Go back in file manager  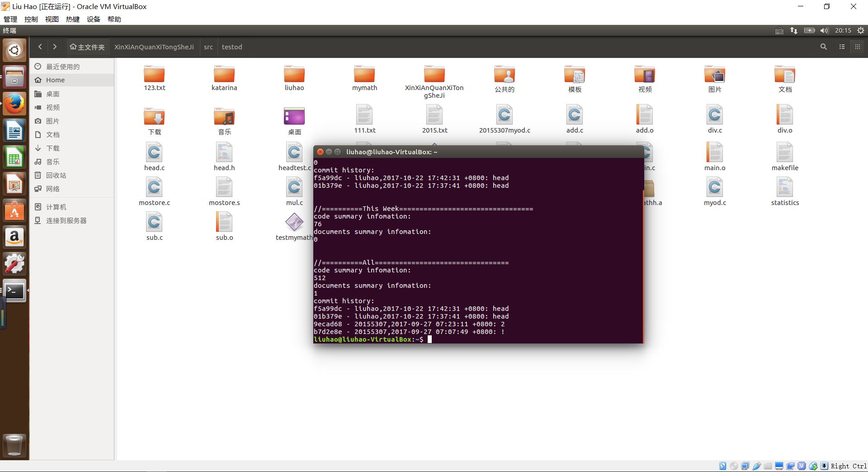(40, 47)
